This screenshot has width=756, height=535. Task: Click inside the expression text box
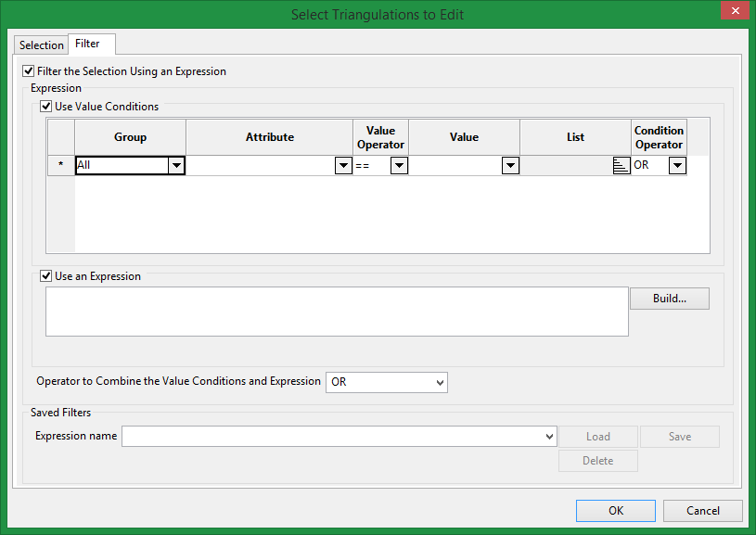pos(337,311)
